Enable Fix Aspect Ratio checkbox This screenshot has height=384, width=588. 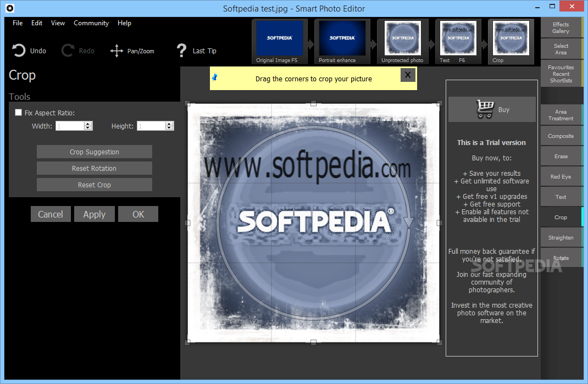click(x=18, y=113)
